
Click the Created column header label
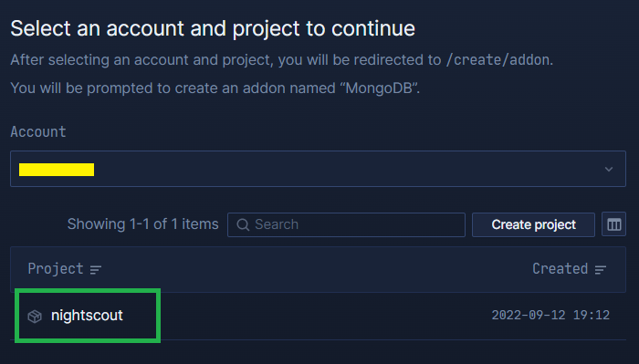(560, 269)
